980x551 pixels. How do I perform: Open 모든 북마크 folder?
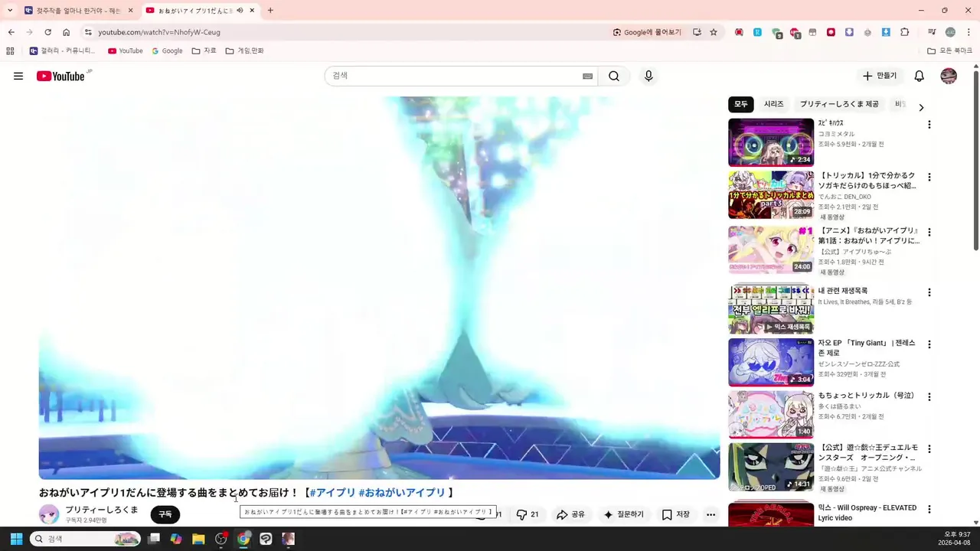tap(949, 51)
